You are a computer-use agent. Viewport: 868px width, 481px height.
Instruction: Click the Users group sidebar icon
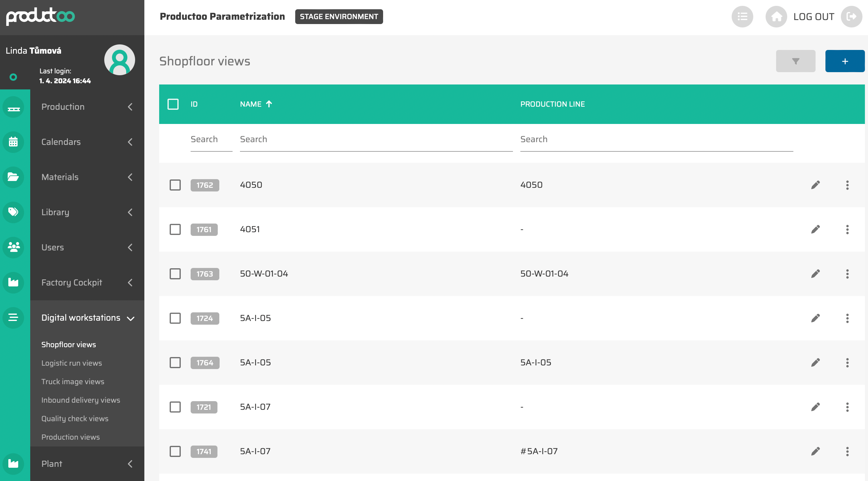[x=14, y=247]
